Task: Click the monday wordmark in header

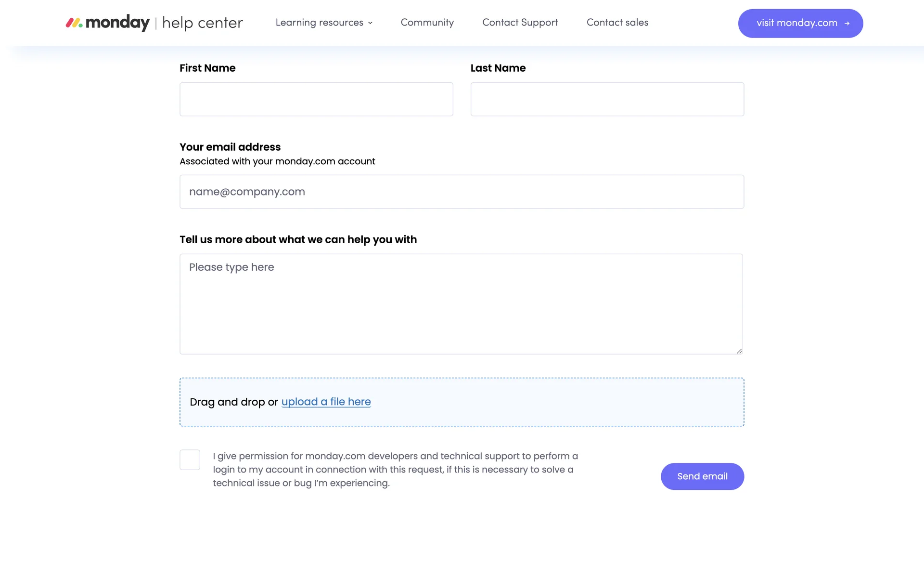Action: pos(117,23)
